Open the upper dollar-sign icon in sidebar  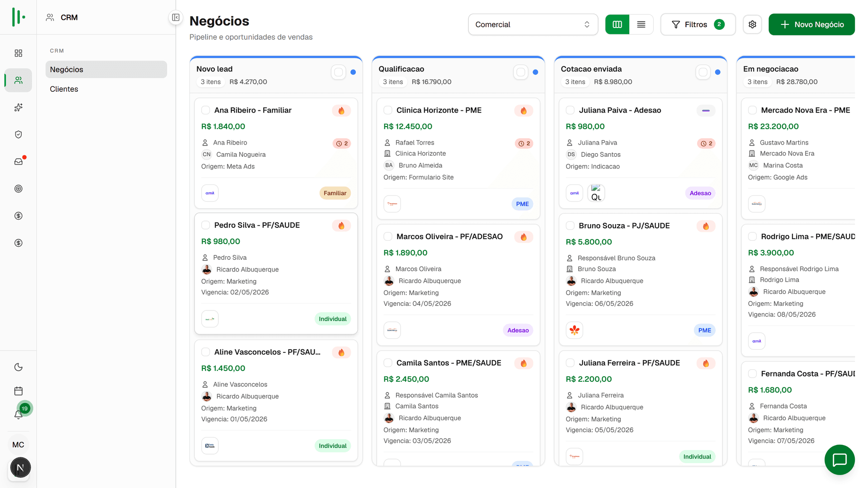(x=18, y=216)
